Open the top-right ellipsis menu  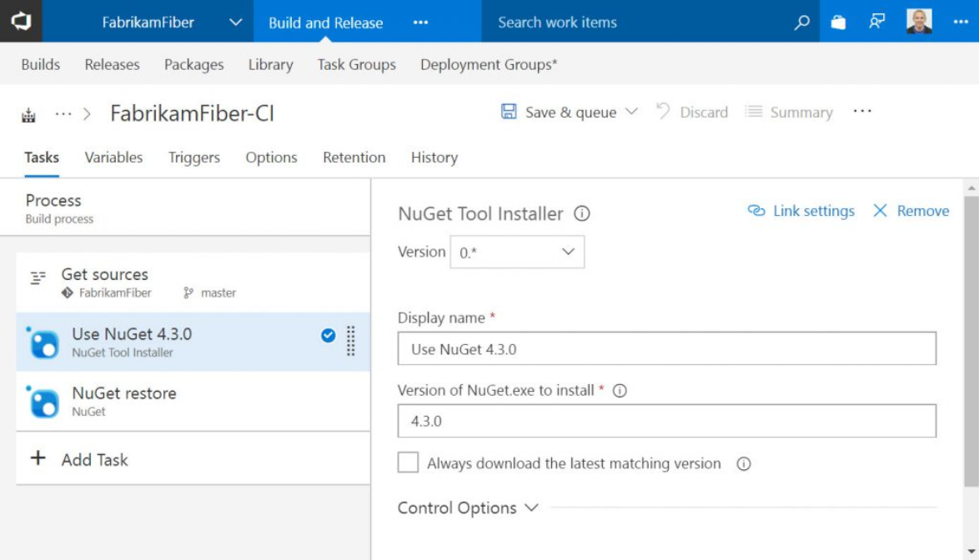tap(961, 22)
